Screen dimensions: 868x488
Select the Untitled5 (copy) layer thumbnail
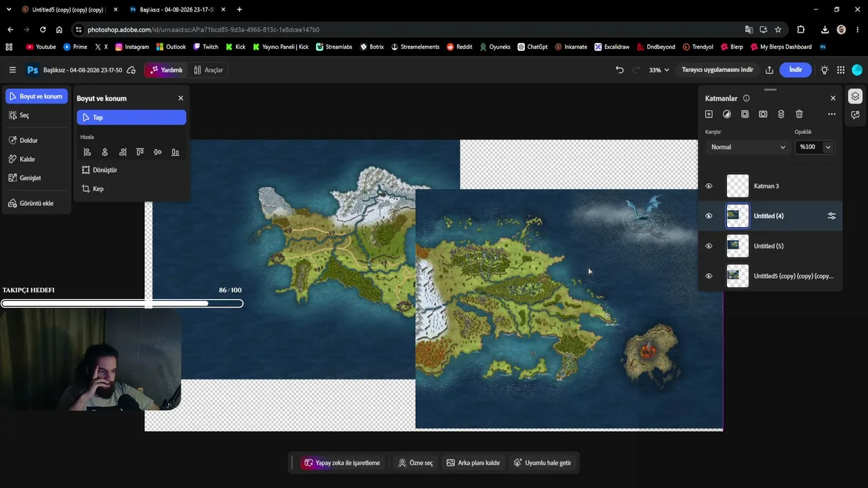pos(738,276)
